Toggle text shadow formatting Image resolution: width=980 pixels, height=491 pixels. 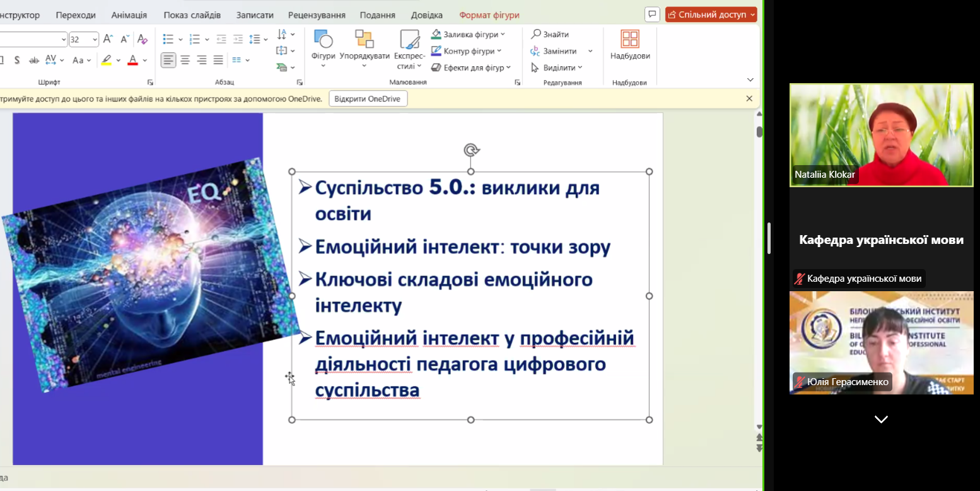click(x=17, y=61)
